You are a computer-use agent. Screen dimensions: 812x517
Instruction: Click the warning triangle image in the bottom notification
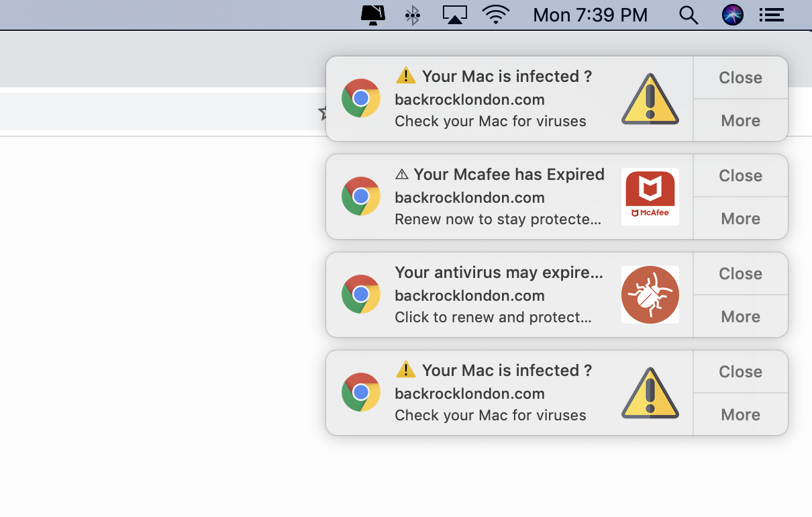[x=650, y=393]
